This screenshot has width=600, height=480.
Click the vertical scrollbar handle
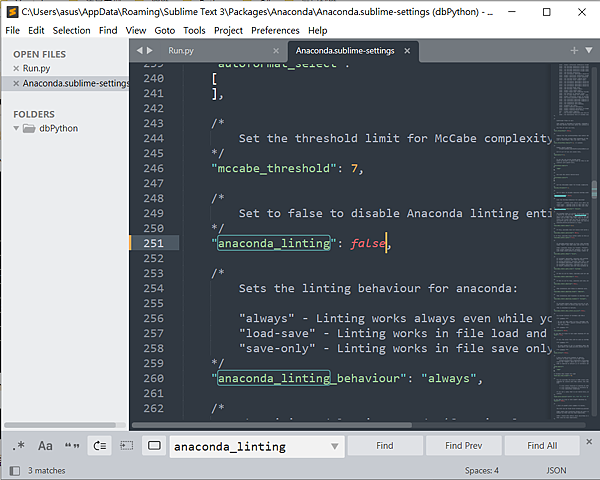point(594,190)
